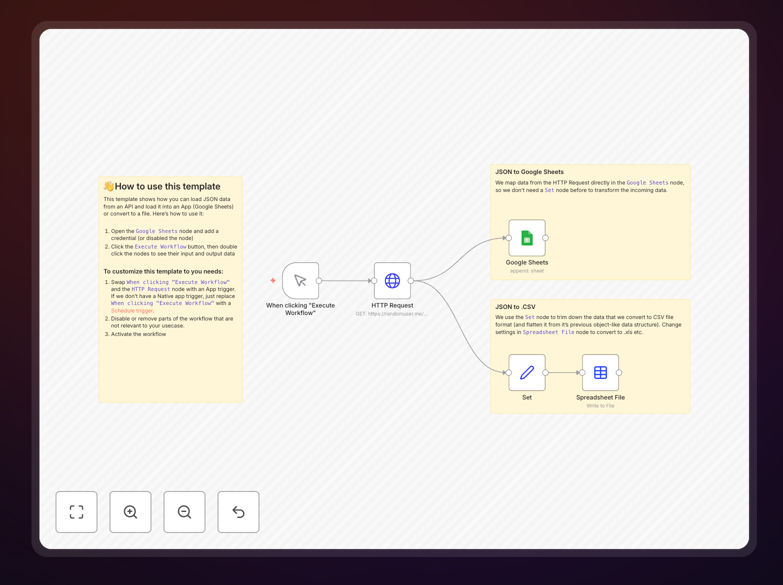Click 'To customize this template to you needs' text
This screenshot has height=585, width=783.
pos(163,271)
